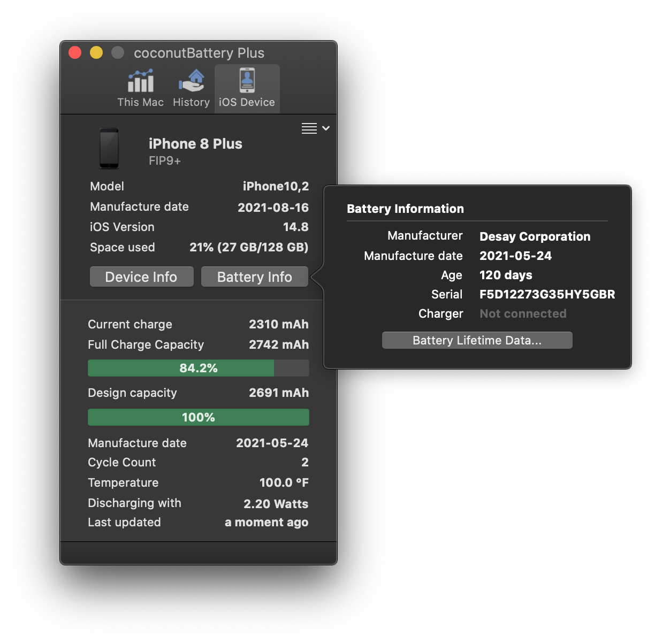Click the History house-in-hand icon

[x=192, y=81]
